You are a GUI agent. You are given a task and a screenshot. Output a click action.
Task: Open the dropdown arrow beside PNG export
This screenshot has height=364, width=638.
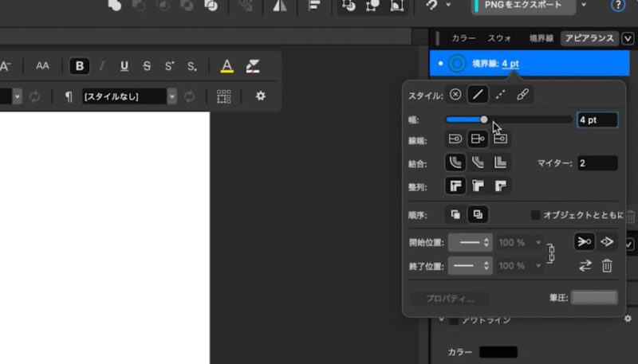(x=584, y=5)
